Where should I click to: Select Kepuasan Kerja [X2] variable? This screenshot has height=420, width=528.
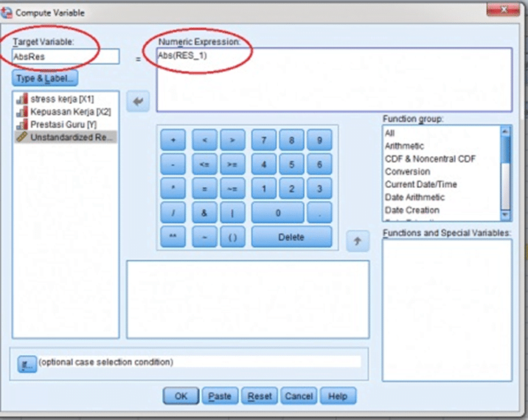coord(66,112)
